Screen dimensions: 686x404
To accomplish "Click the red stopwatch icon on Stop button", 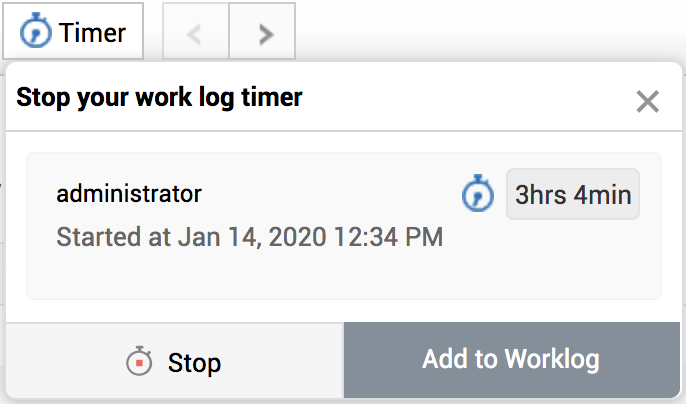I will pos(139,362).
